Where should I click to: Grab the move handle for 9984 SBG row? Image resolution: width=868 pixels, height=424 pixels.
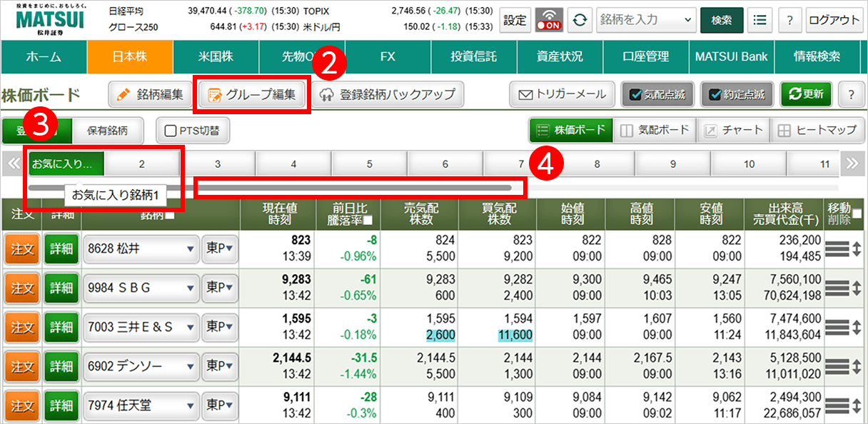coord(838,288)
